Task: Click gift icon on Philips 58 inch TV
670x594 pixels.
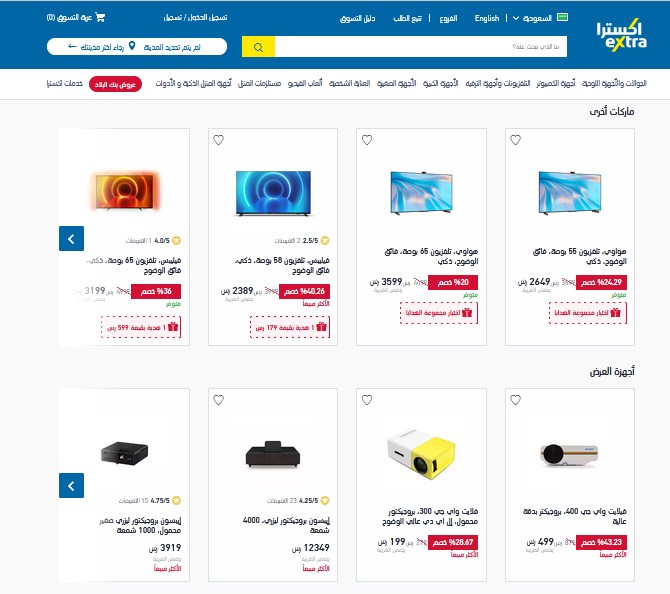Action: coord(321,327)
